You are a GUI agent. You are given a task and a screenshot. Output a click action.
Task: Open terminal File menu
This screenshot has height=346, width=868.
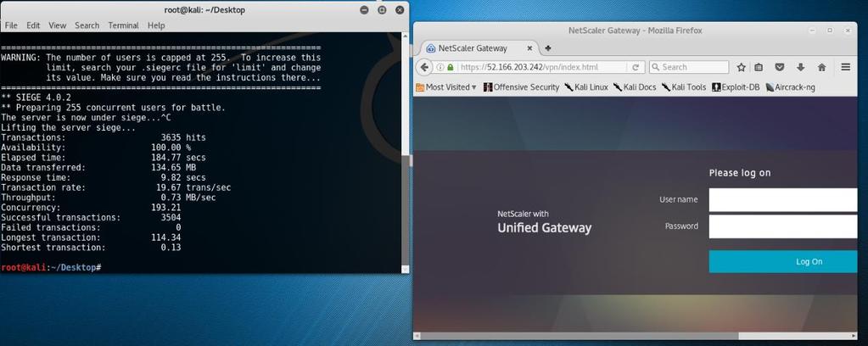[x=11, y=25]
